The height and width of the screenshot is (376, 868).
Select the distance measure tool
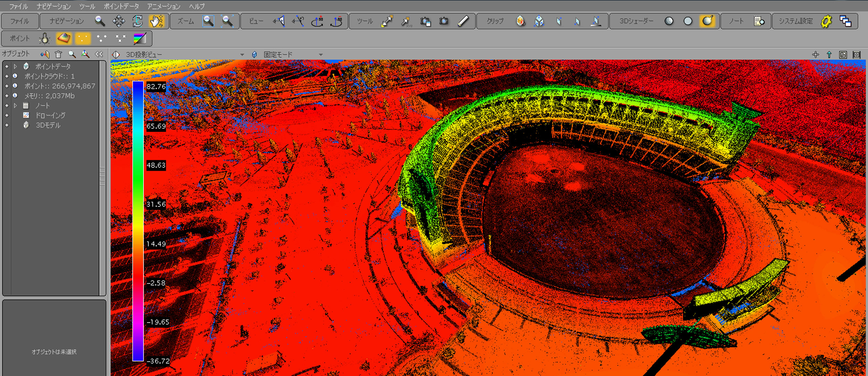tap(387, 21)
